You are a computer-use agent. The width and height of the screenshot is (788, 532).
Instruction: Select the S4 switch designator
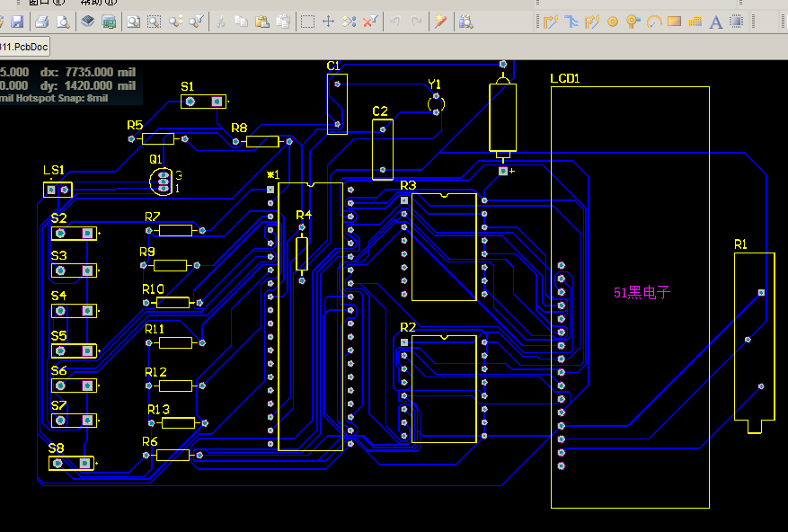58,296
